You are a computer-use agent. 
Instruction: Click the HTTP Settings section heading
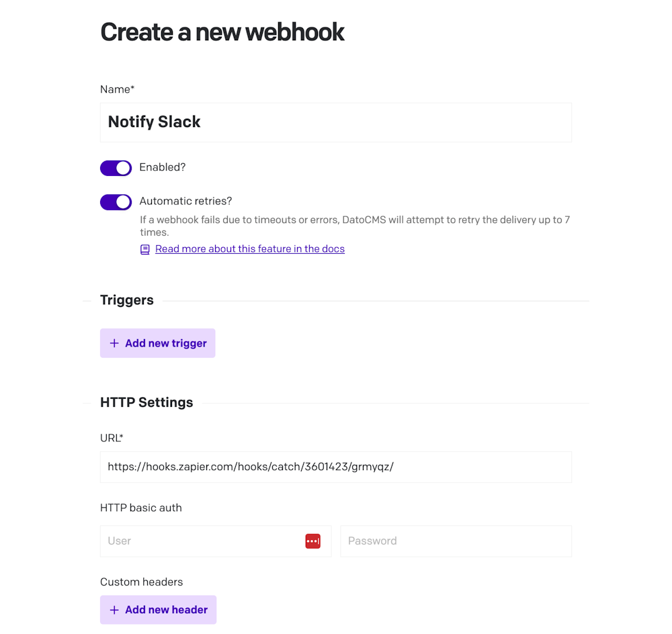146,402
